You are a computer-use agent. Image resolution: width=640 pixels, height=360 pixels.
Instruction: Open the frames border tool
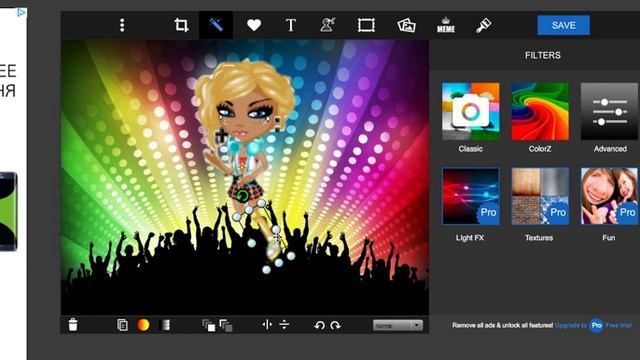[x=366, y=25]
